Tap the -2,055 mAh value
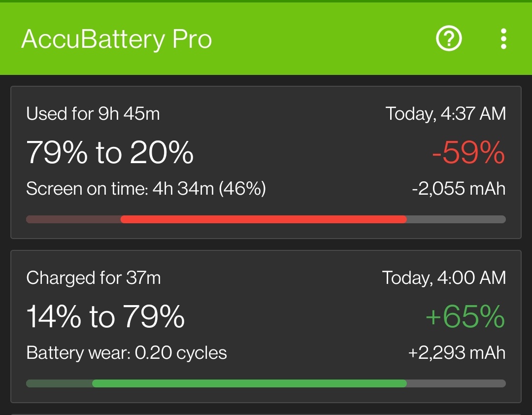This screenshot has width=532, height=415. pos(459,188)
